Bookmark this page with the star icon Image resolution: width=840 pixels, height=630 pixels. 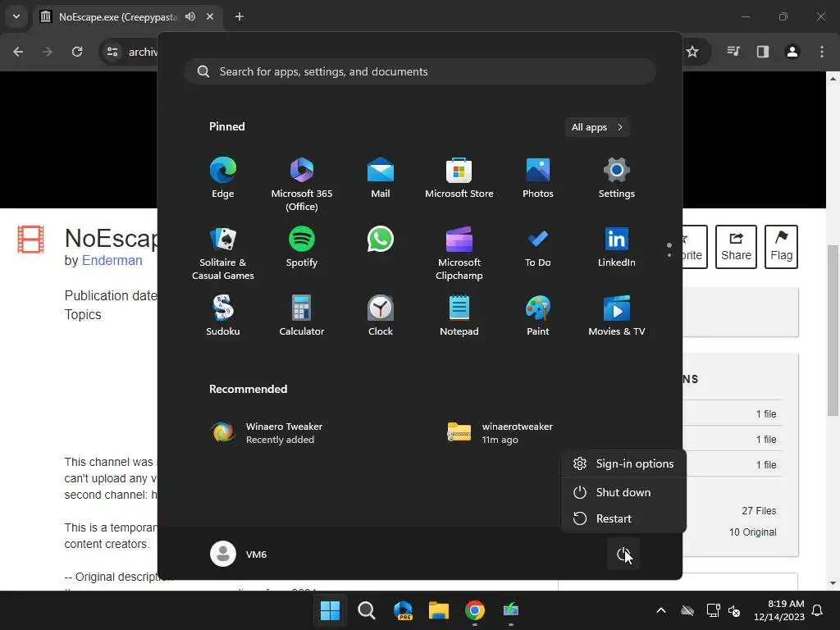point(692,52)
